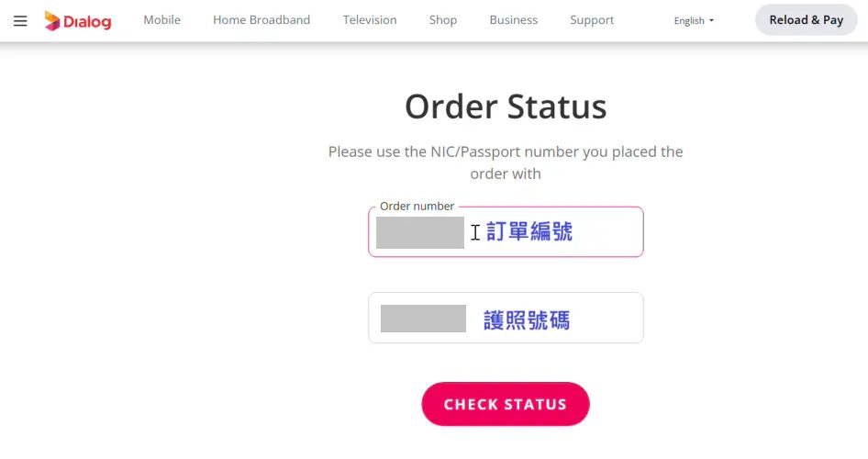Image resolution: width=868 pixels, height=459 pixels.
Task: Open the Shop menu item
Action: tap(443, 20)
